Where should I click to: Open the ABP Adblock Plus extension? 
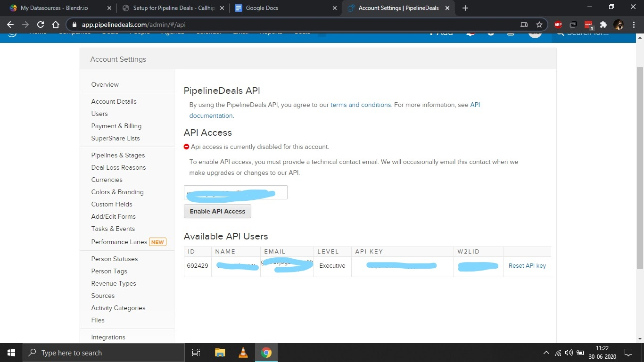pos(558,25)
